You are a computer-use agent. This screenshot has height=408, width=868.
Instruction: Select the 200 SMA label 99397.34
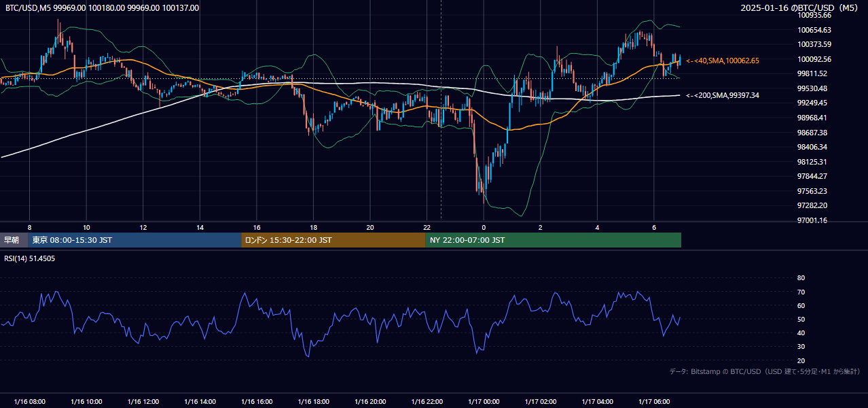[723, 95]
